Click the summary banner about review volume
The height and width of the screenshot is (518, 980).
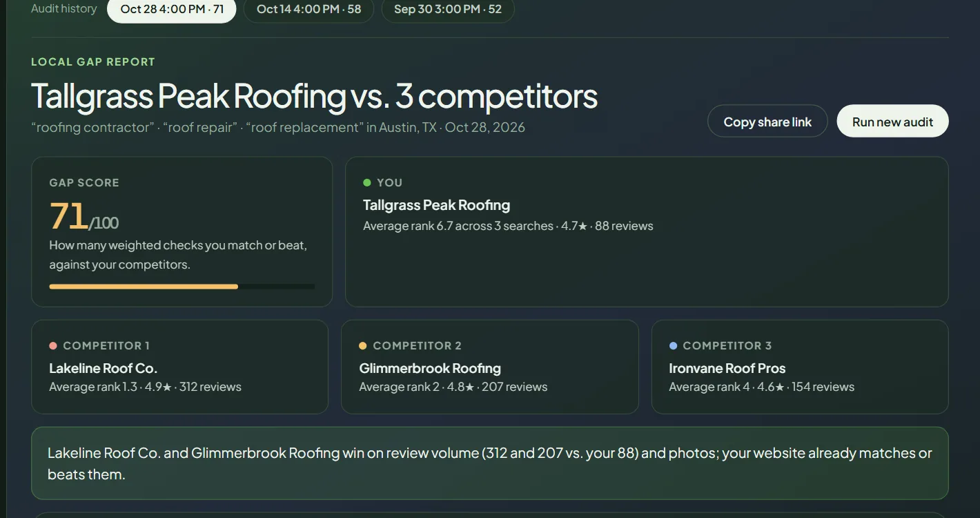[490, 463]
